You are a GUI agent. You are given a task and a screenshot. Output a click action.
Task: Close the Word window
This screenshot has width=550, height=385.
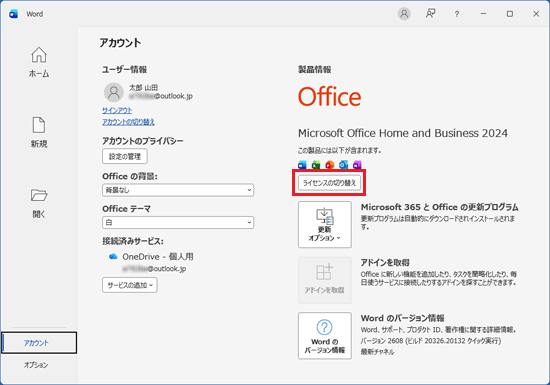[536, 14]
